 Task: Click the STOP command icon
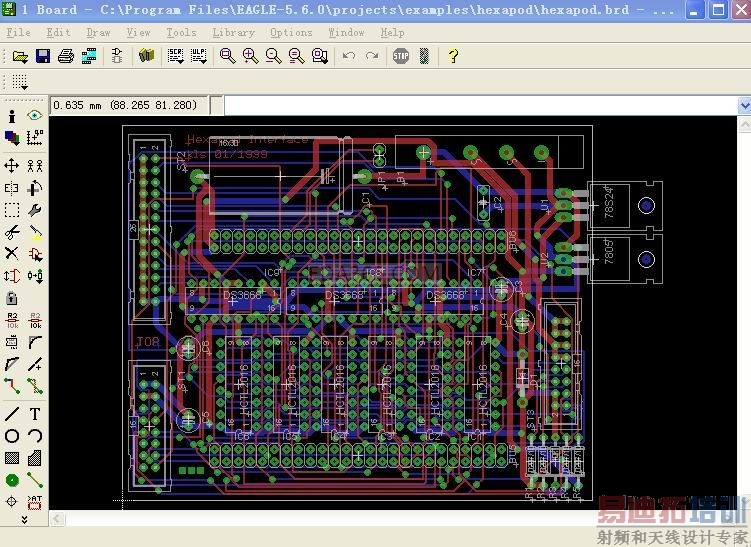(401, 56)
